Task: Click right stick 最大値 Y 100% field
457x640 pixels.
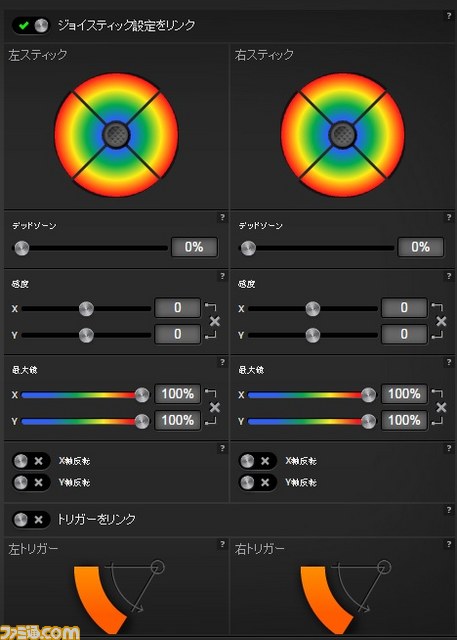Action: click(x=404, y=420)
